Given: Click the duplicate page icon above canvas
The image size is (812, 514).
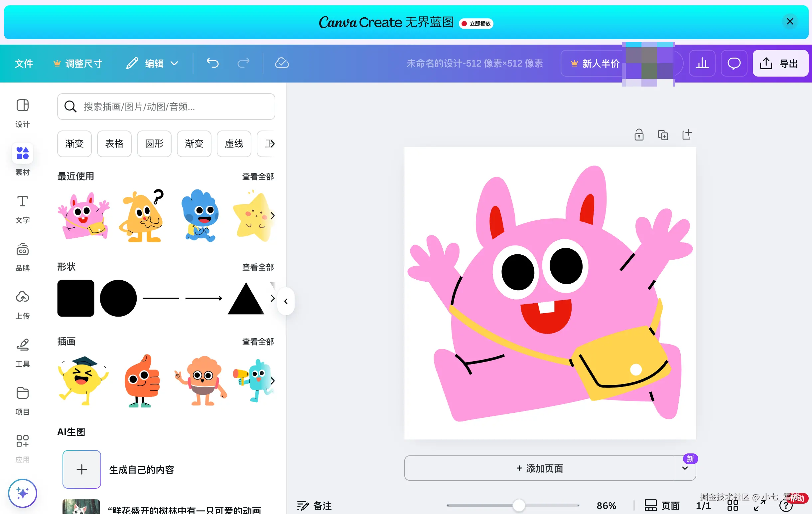Looking at the screenshot, I should click(x=663, y=135).
